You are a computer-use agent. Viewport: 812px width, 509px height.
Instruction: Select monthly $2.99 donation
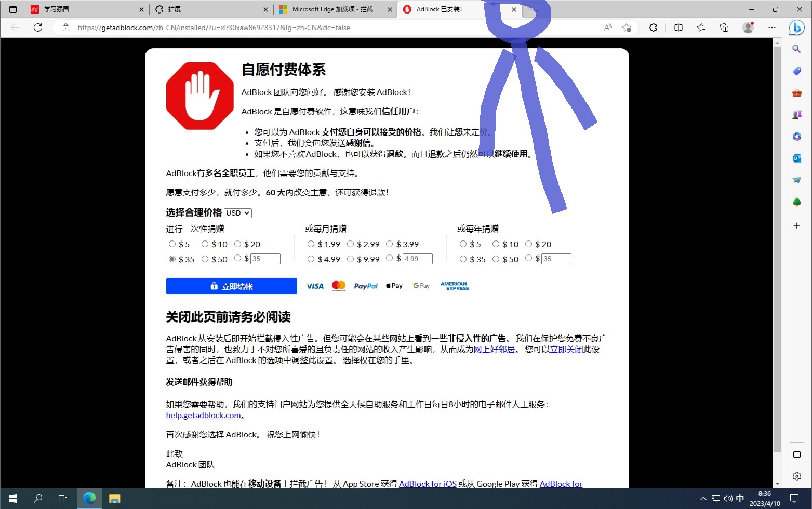tap(350, 244)
